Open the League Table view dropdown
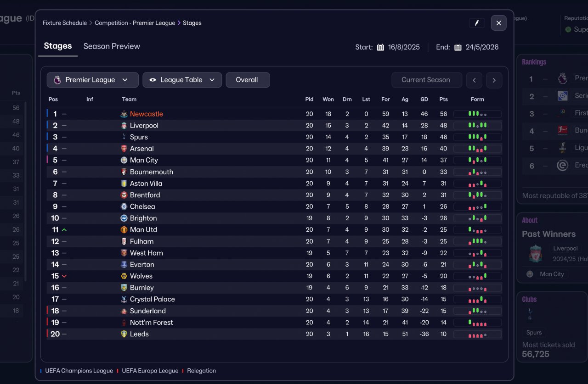Image resolution: width=588 pixels, height=384 pixels. tap(182, 80)
